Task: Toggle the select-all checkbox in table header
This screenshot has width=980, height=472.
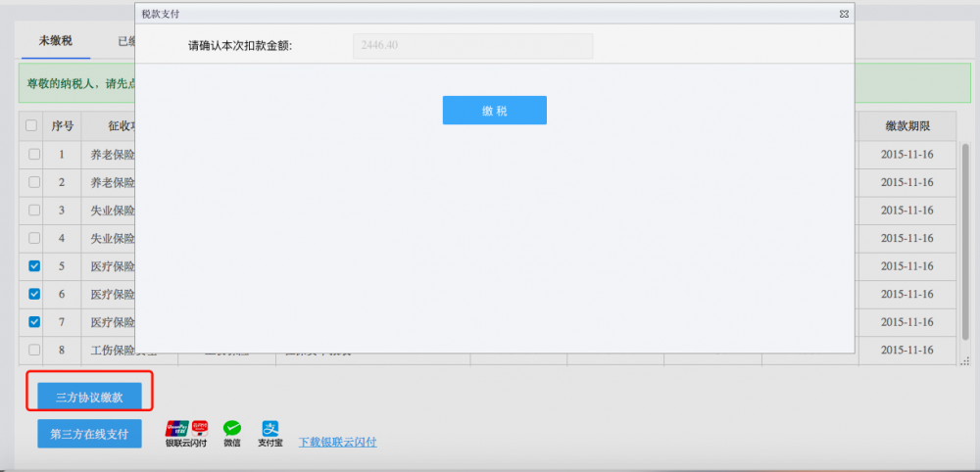Action: point(31,125)
